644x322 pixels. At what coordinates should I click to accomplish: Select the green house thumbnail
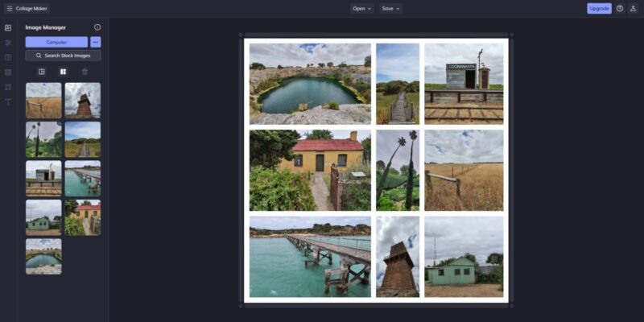coord(43,217)
